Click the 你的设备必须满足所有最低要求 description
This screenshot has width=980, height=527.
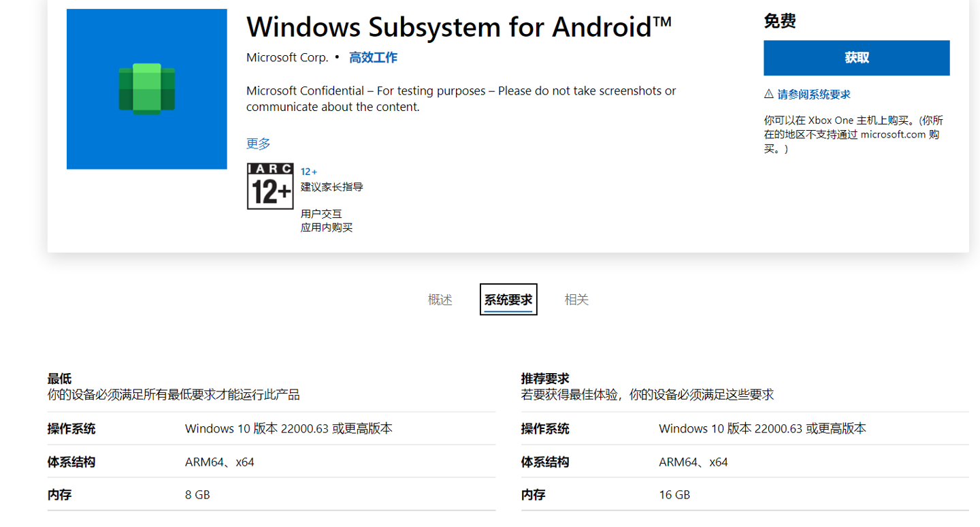pyautogui.click(x=174, y=395)
